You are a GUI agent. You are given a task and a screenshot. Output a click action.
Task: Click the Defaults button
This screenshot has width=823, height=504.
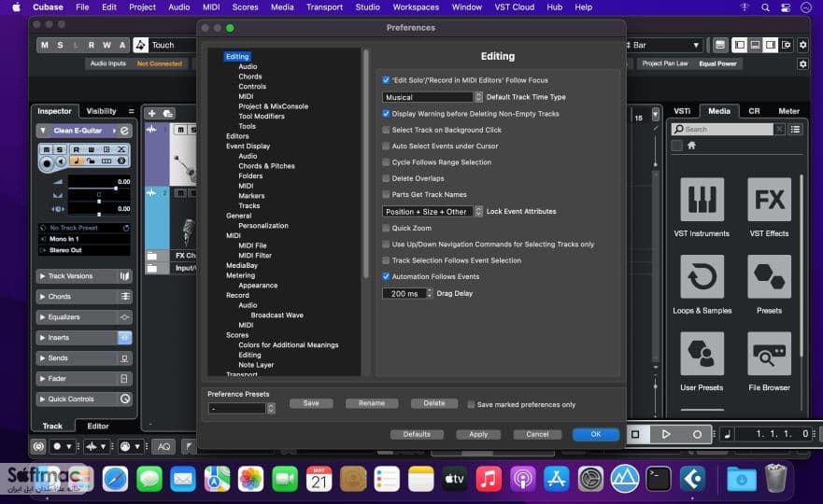(417, 434)
